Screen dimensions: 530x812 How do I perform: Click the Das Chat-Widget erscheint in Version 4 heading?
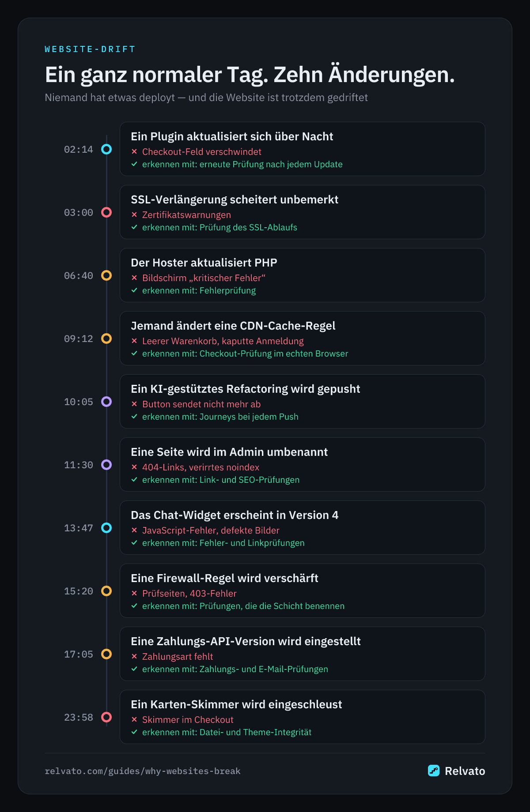(235, 515)
